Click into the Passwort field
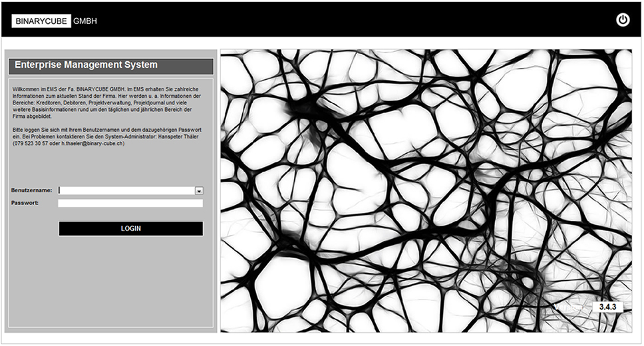644x346 pixels. [130, 203]
